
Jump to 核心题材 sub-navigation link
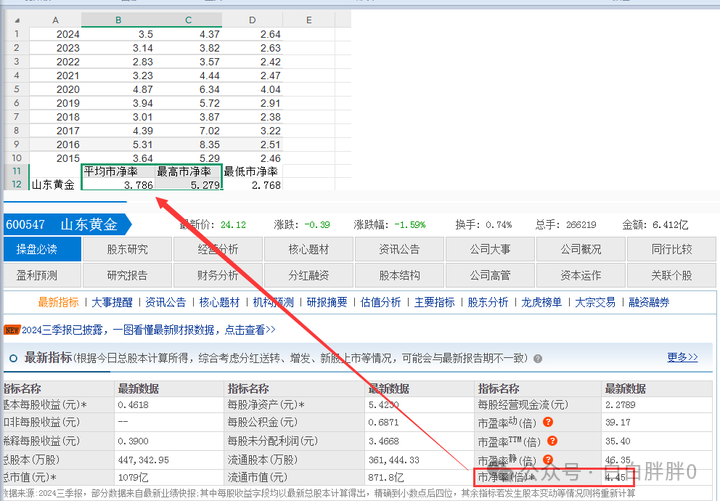(219, 302)
